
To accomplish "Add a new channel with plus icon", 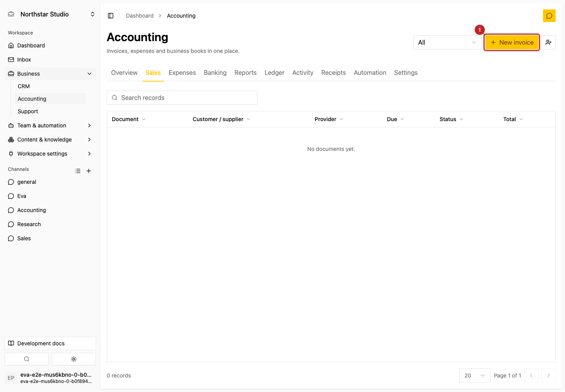I will [89, 171].
